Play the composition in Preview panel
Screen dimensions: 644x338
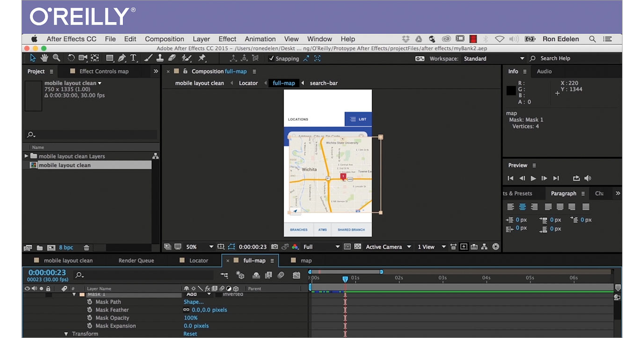533,178
